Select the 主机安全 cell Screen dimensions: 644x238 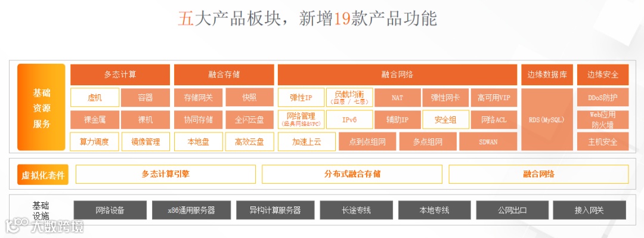(602, 142)
